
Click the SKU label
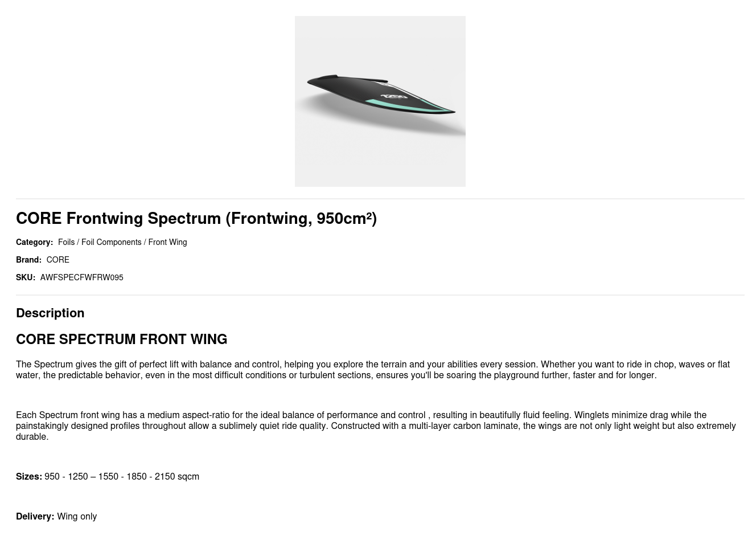26,277
